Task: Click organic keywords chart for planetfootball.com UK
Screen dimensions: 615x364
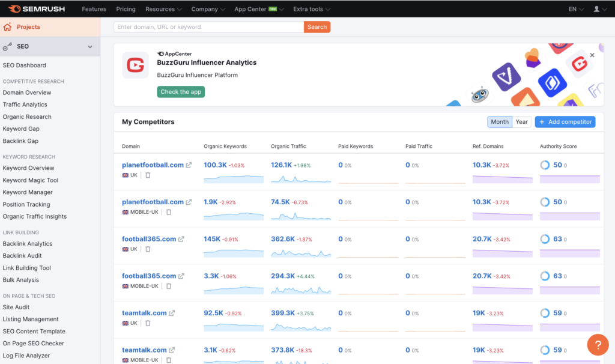Action: 234,179
